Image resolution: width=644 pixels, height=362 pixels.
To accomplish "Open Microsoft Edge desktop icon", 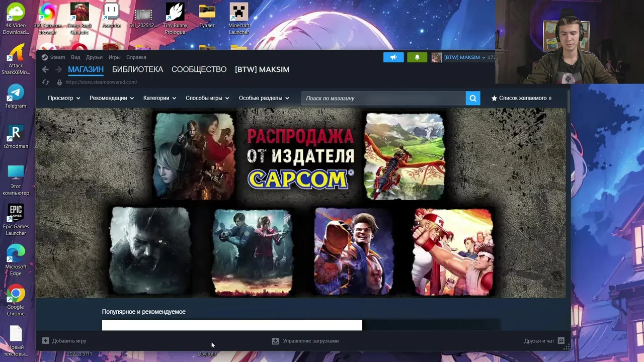I will point(16,260).
